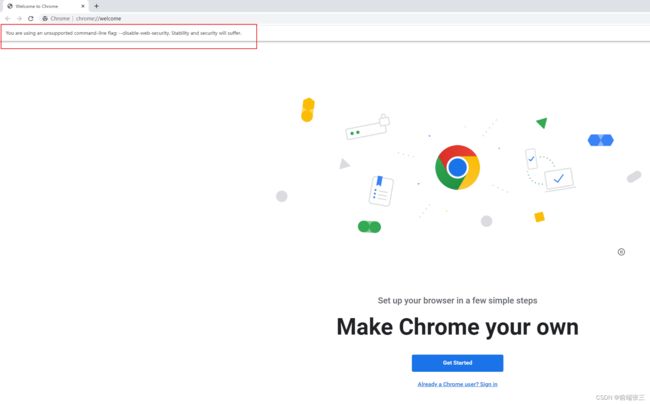
Task: Click the Make Chrome your own heading
Action: click(x=457, y=327)
